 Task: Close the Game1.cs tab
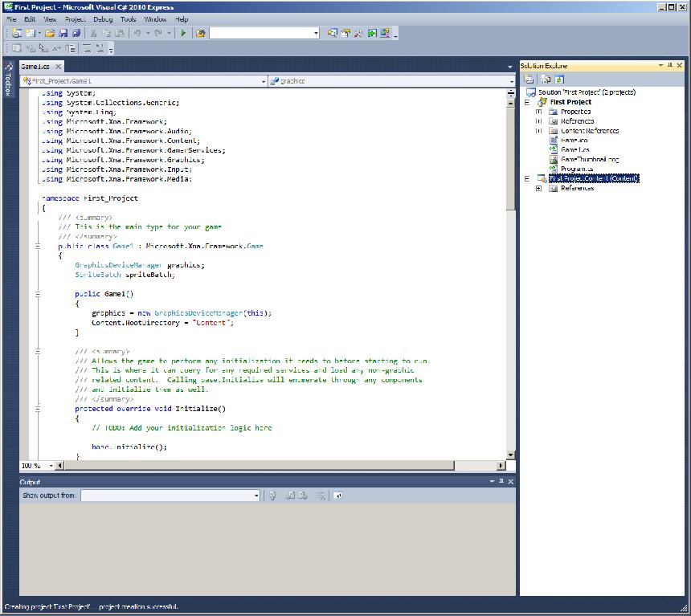tap(58, 67)
